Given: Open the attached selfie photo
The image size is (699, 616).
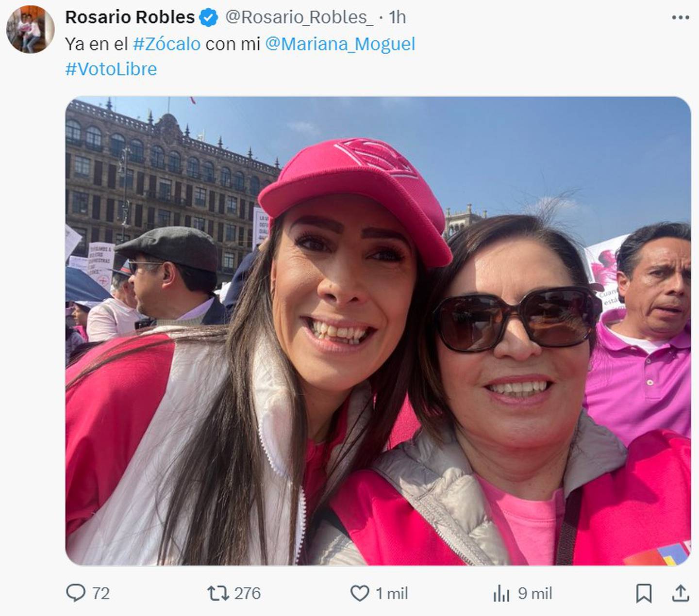Looking at the screenshot, I should tap(378, 331).
